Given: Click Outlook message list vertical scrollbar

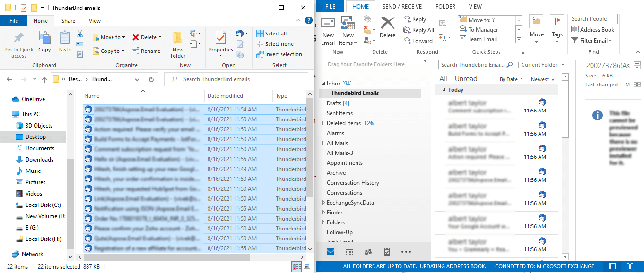Looking at the screenshot, I should coord(565,109).
